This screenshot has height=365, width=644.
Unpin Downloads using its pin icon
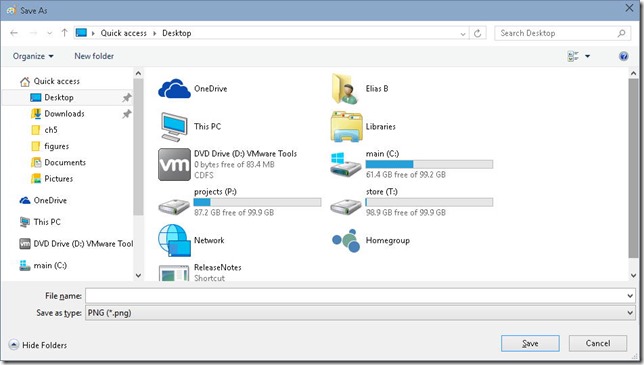click(126, 114)
